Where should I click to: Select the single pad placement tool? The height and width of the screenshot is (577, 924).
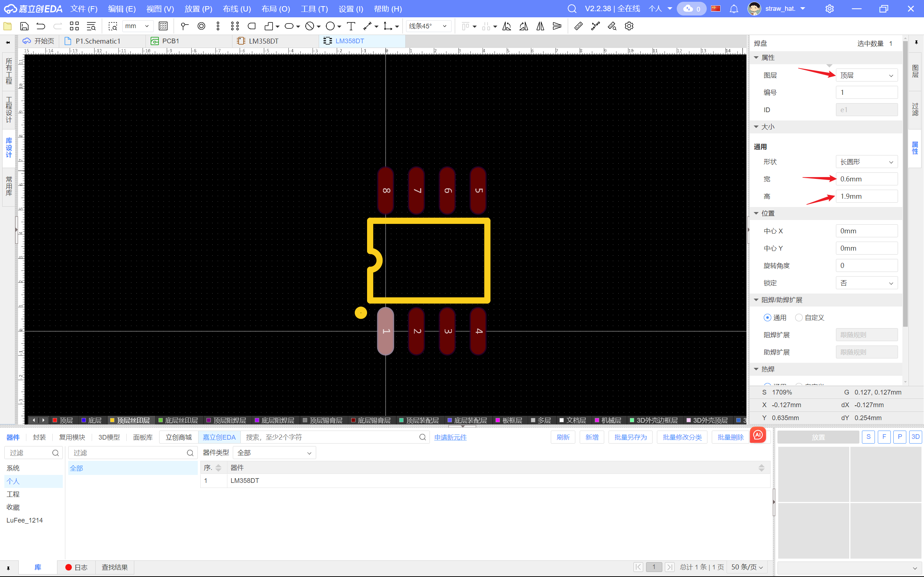click(201, 26)
